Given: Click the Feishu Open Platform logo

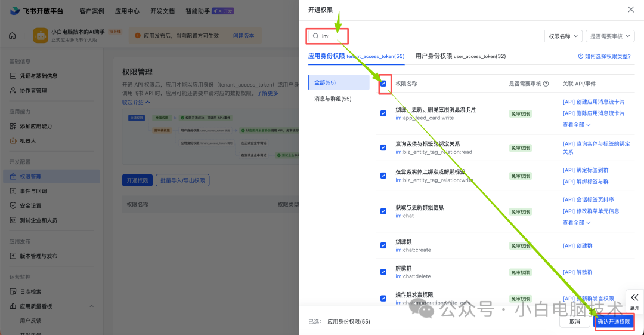Looking at the screenshot, I should (x=36, y=11).
